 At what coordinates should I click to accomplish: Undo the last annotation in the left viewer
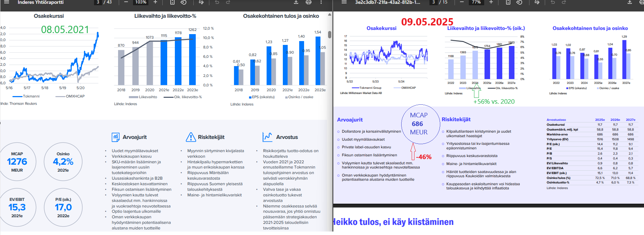point(217,2)
